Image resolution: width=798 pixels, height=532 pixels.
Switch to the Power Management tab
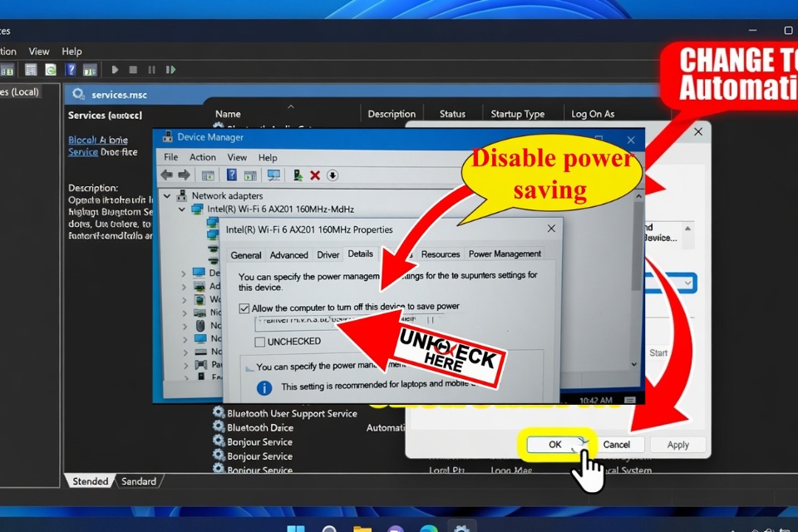point(505,254)
